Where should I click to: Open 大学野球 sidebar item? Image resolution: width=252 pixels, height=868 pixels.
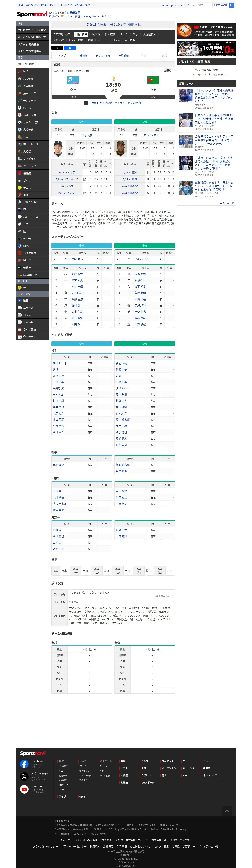tap(33, 86)
